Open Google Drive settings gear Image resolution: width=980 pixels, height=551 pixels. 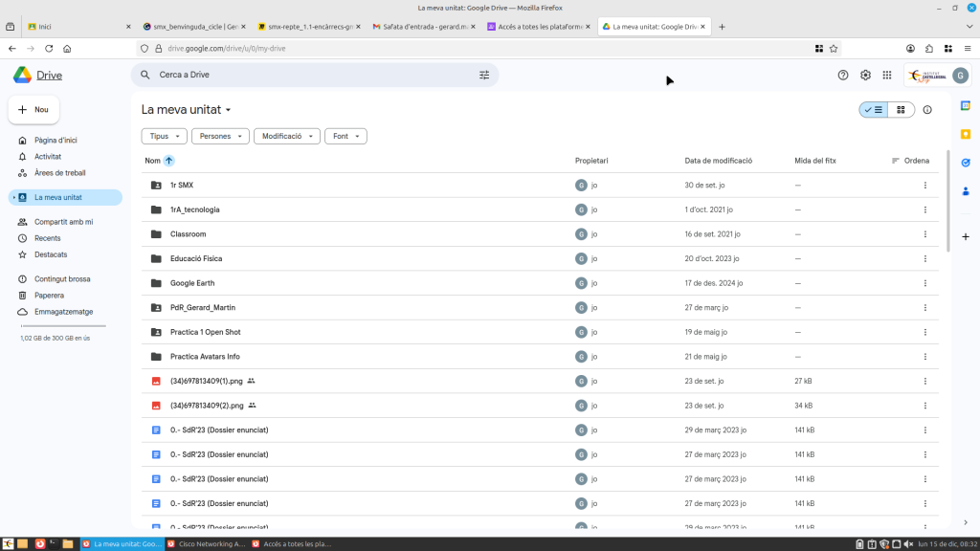[865, 75]
